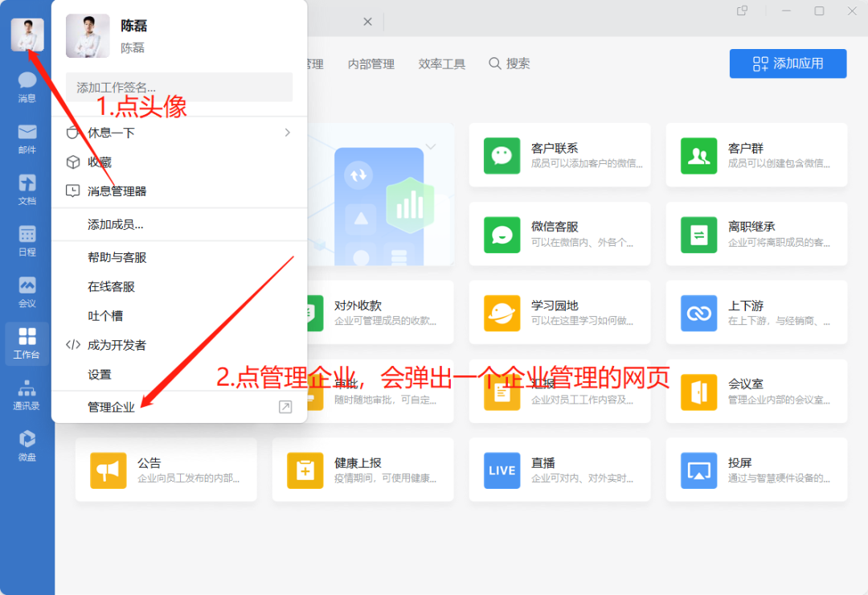Open the 会议室 app icon
Image resolution: width=868 pixels, height=595 pixels.
(698, 392)
